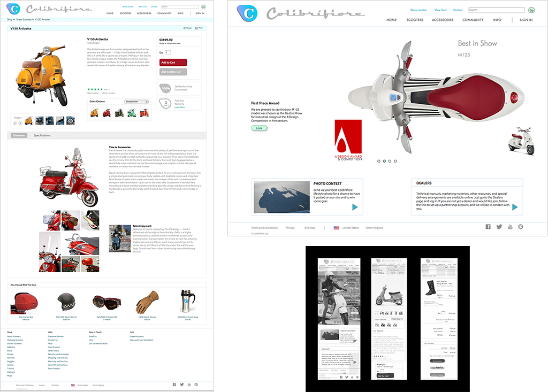Open the Choose Color dropdown
Viewport: 548px width, 392px height.
[x=136, y=102]
